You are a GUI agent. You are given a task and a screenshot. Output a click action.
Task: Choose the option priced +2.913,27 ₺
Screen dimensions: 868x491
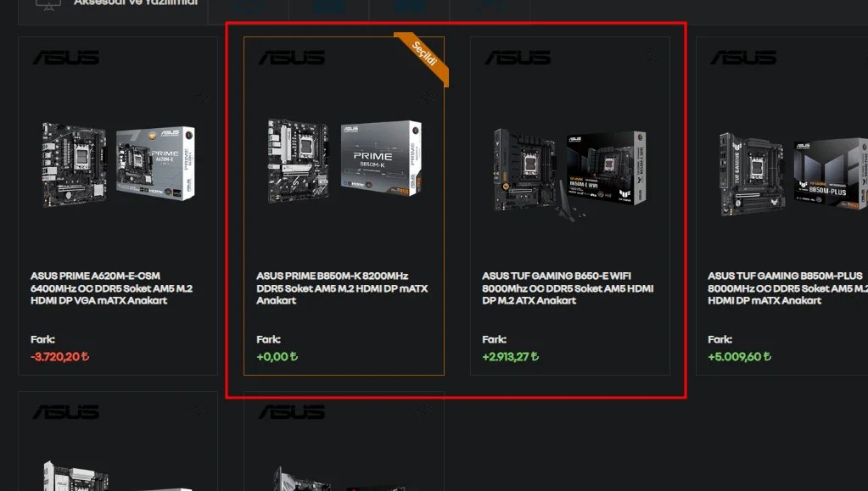coord(511,356)
